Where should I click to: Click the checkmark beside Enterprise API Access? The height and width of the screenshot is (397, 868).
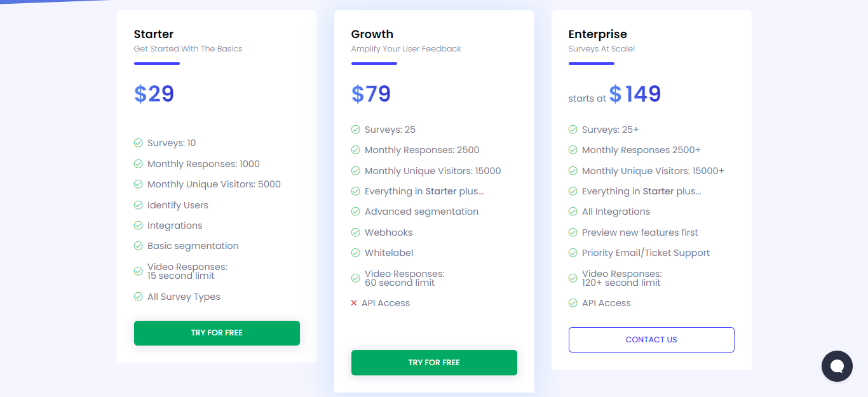[x=573, y=303]
